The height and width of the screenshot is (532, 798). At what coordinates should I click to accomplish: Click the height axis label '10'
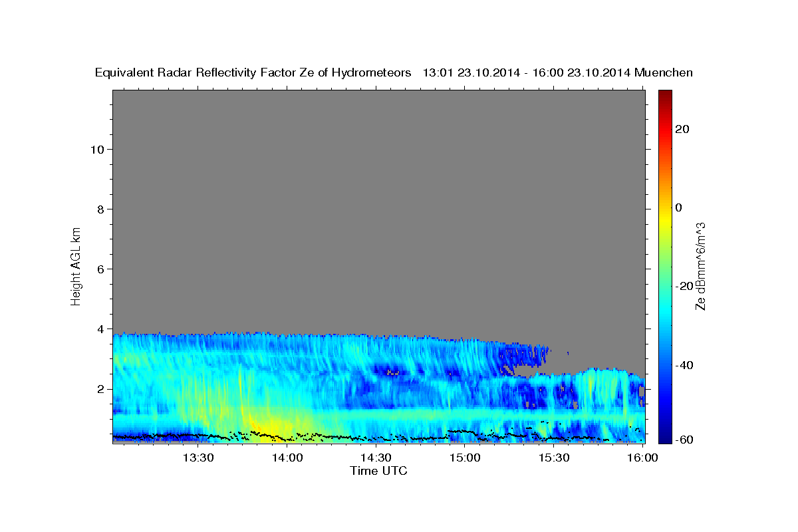click(x=96, y=149)
